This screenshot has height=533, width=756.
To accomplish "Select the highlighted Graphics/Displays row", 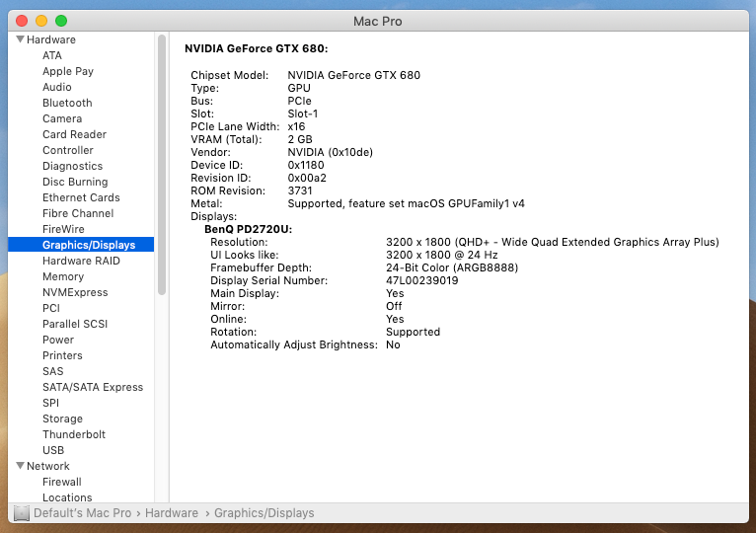I will (x=81, y=245).
